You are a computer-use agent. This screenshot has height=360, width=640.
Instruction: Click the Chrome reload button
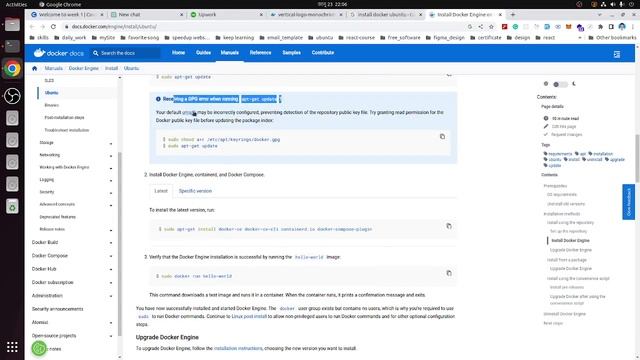point(53,27)
